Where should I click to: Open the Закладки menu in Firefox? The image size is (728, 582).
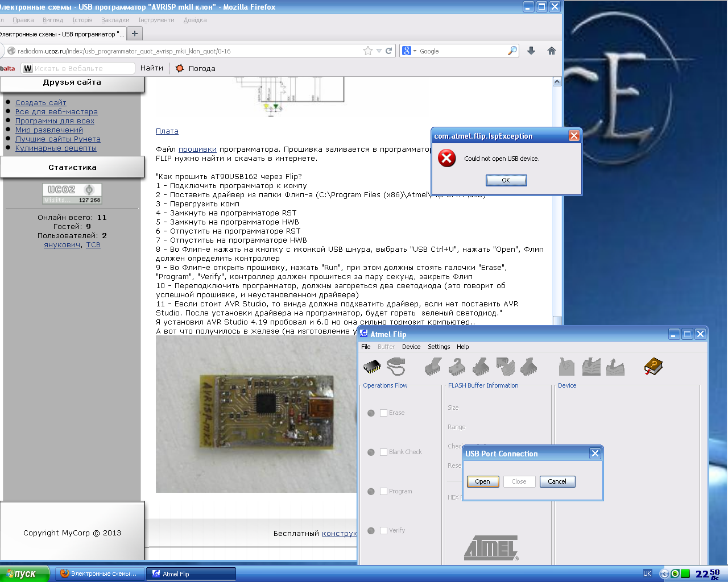(115, 20)
